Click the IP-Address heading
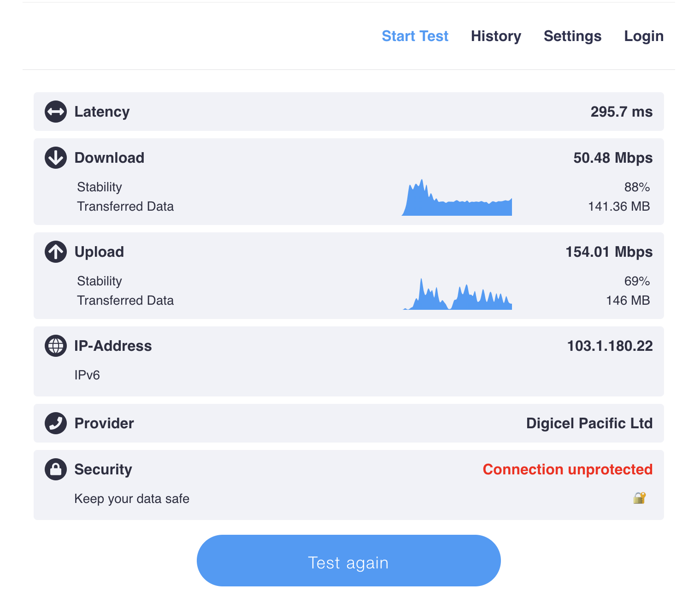The width and height of the screenshot is (700, 597). pyautogui.click(x=113, y=346)
